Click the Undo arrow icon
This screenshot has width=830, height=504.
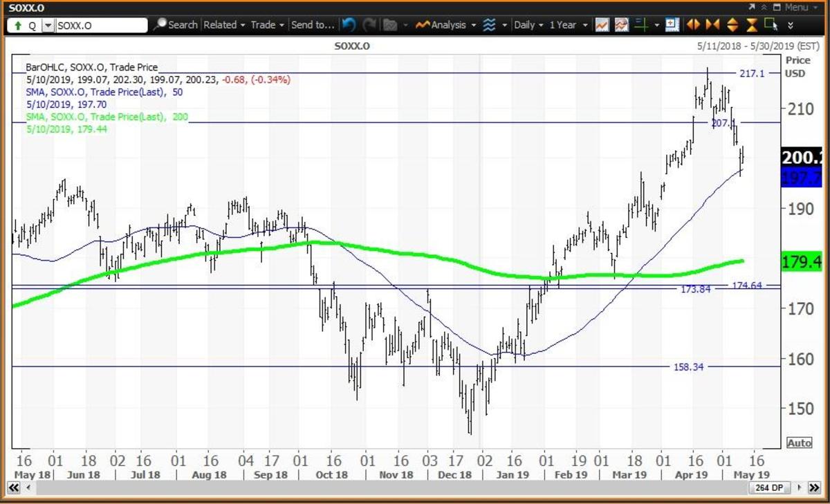(x=349, y=25)
